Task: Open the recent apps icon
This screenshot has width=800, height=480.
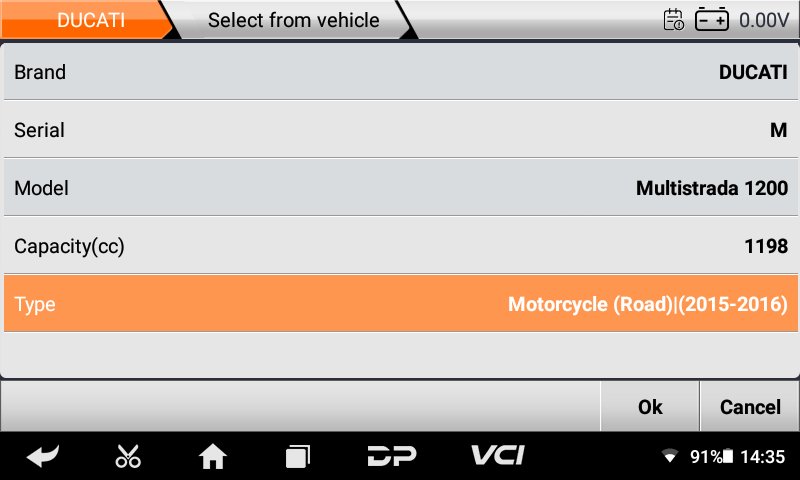Action: click(297, 457)
